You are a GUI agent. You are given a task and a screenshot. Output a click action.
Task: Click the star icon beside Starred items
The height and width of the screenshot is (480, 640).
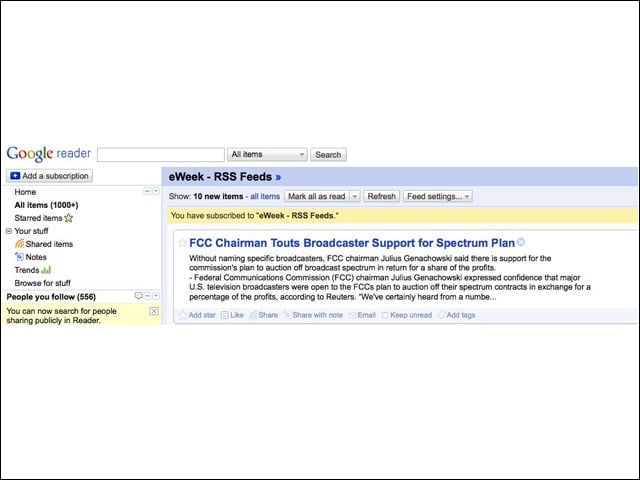[x=69, y=218]
